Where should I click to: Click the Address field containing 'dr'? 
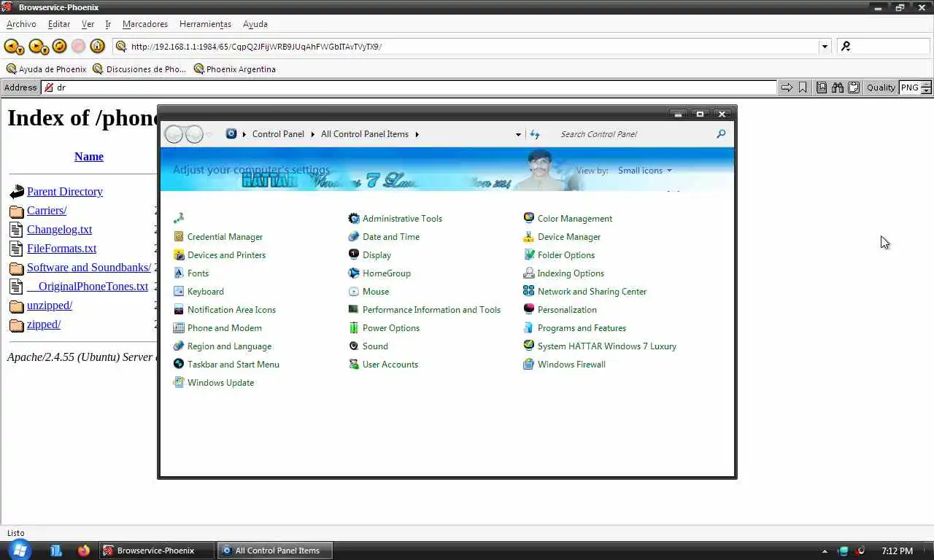(x=409, y=87)
